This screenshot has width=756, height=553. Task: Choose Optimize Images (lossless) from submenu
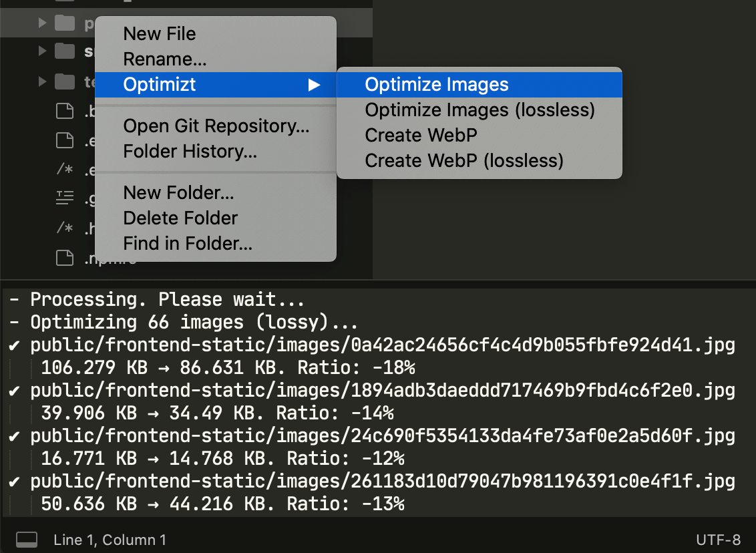[x=480, y=110]
